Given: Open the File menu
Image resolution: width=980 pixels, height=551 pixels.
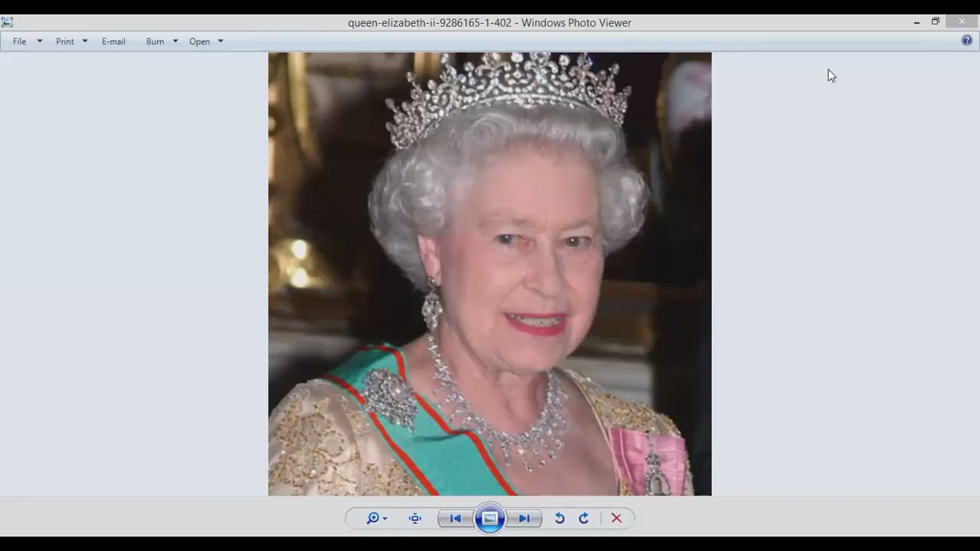Looking at the screenshot, I should pyautogui.click(x=19, y=41).
